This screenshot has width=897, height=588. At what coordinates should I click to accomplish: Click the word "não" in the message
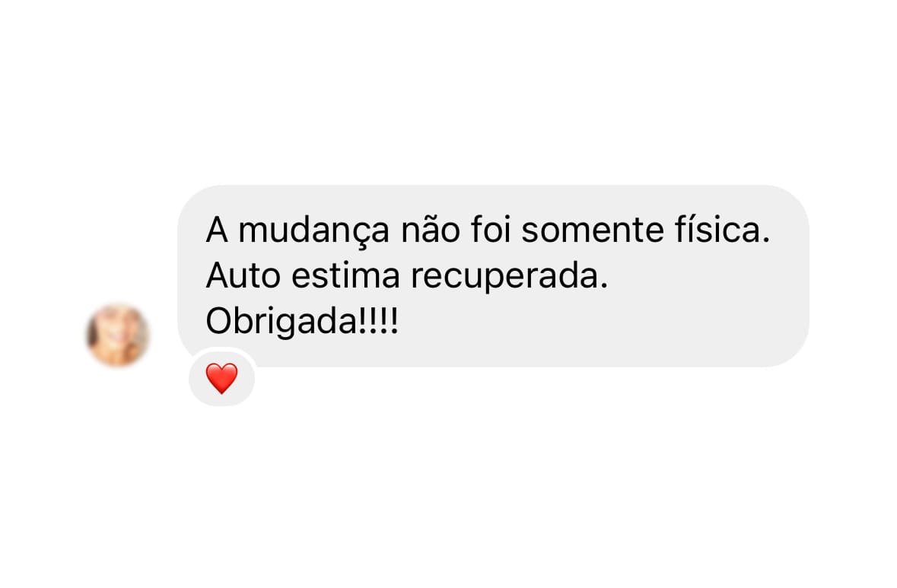(x=431, y=230)
